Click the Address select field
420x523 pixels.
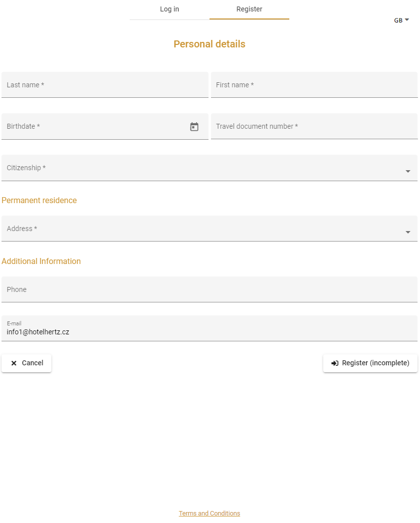[210, 229]
